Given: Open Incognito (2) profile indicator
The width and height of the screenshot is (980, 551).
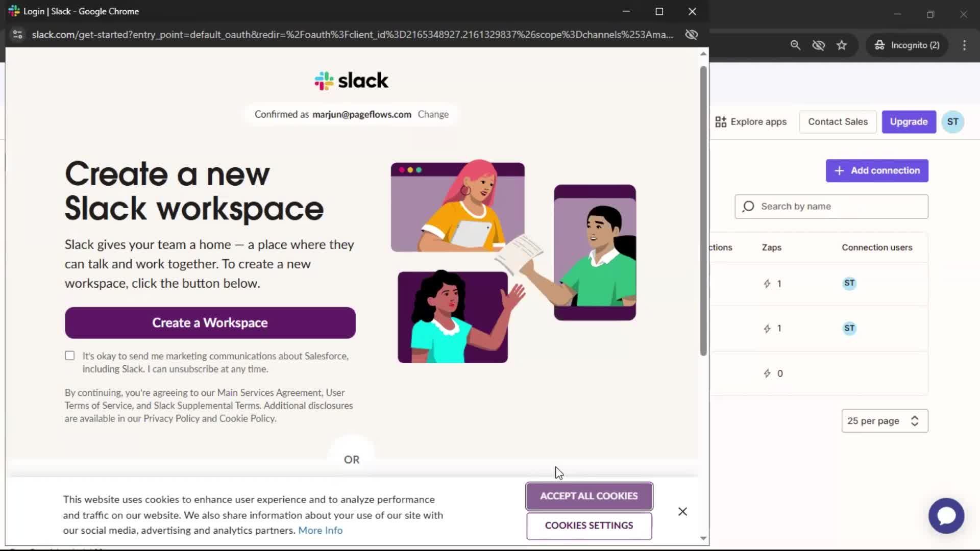Looking at the screenshot, I should 907,45.
